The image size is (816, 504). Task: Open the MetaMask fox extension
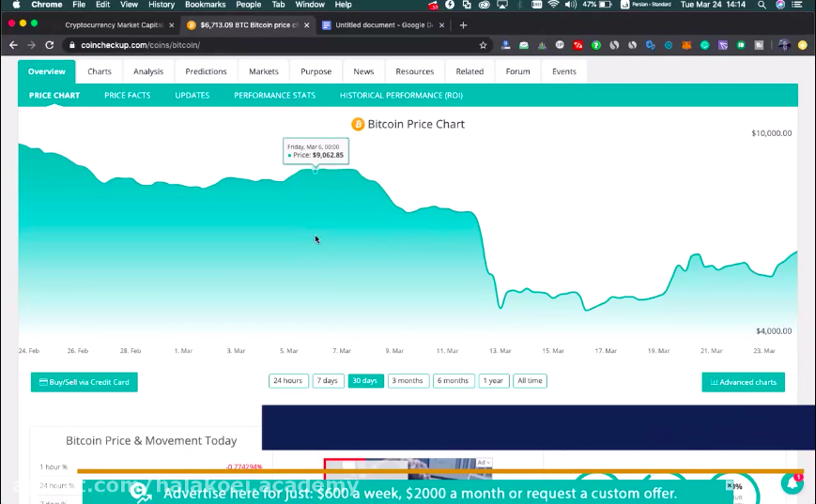pos(686,45)
